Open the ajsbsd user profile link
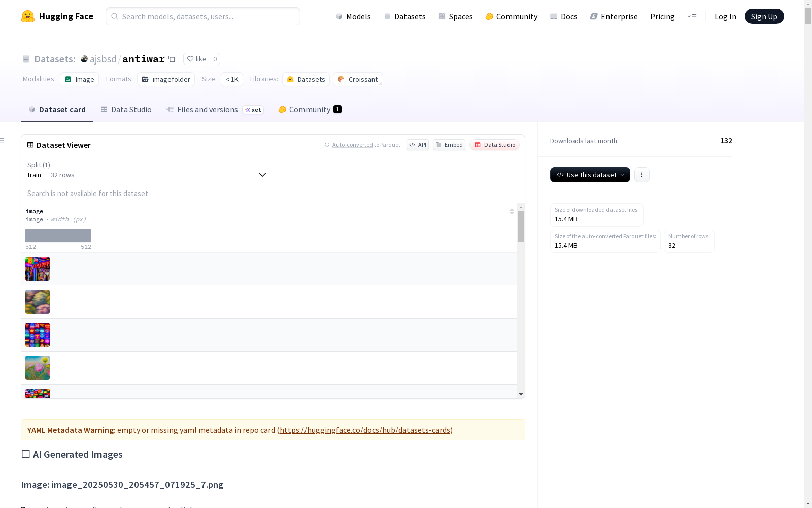 pyautogui.click(x=103, y=59)
